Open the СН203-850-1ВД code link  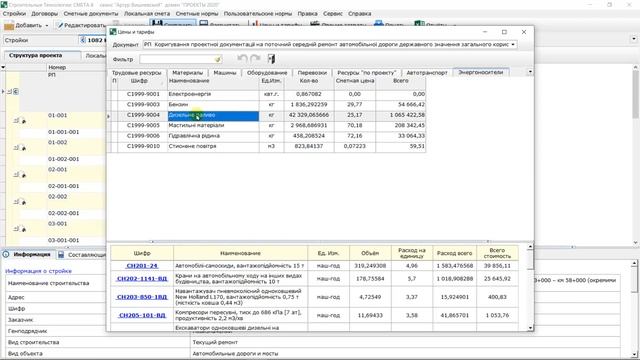coord(142,297)
